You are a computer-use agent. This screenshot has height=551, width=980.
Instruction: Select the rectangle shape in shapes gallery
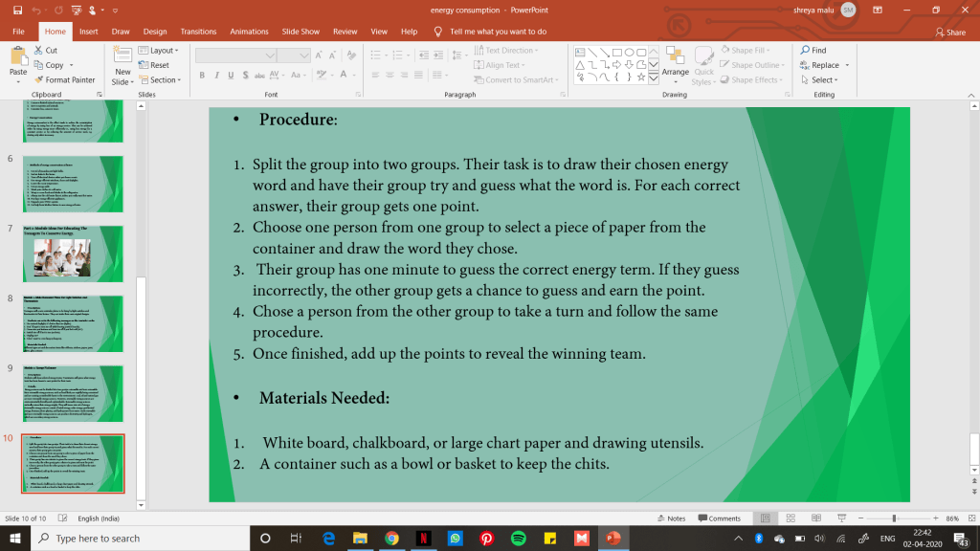tap(616, 52)
